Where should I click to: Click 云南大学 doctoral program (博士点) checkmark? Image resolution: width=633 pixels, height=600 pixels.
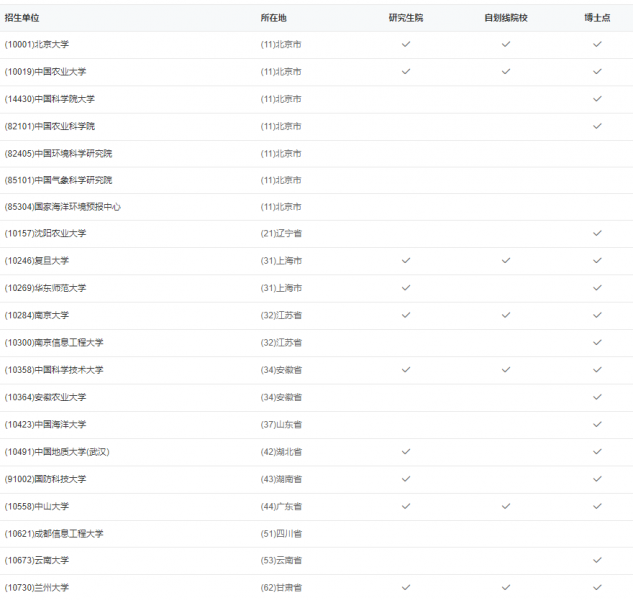click(597, 560)
